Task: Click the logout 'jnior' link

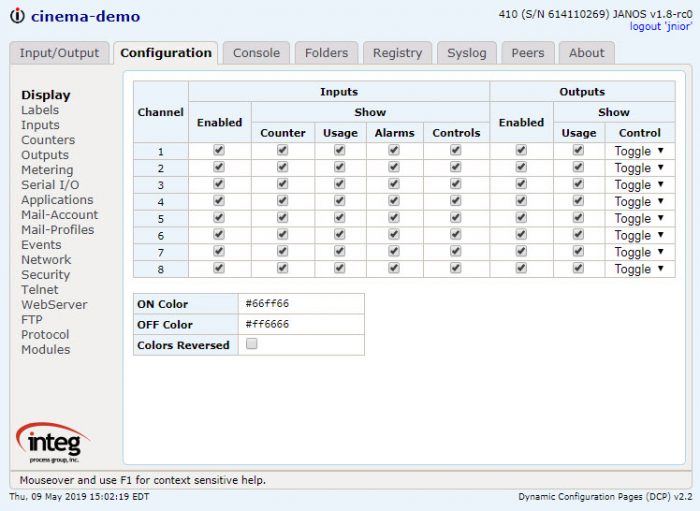Action: pos(661,27)
